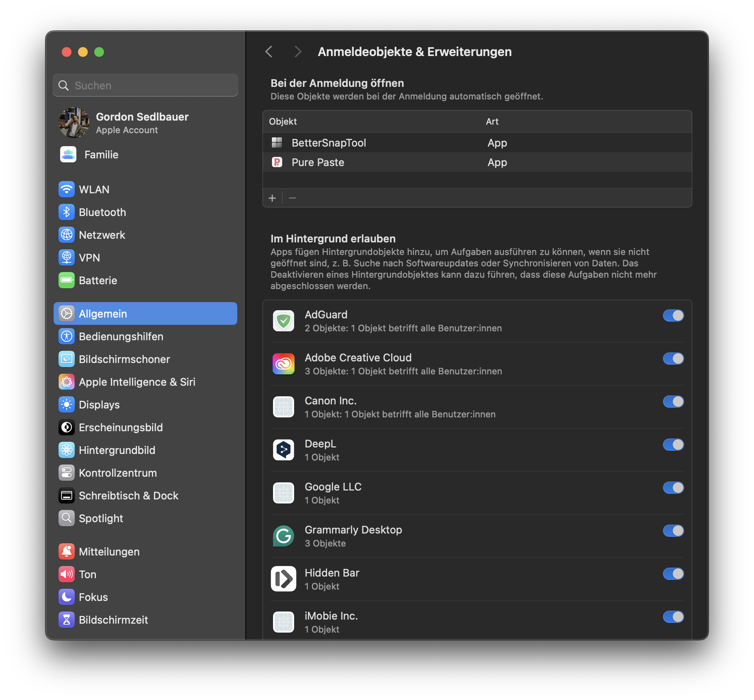
Task: Remove the selected login item
Action: (292, 198)
